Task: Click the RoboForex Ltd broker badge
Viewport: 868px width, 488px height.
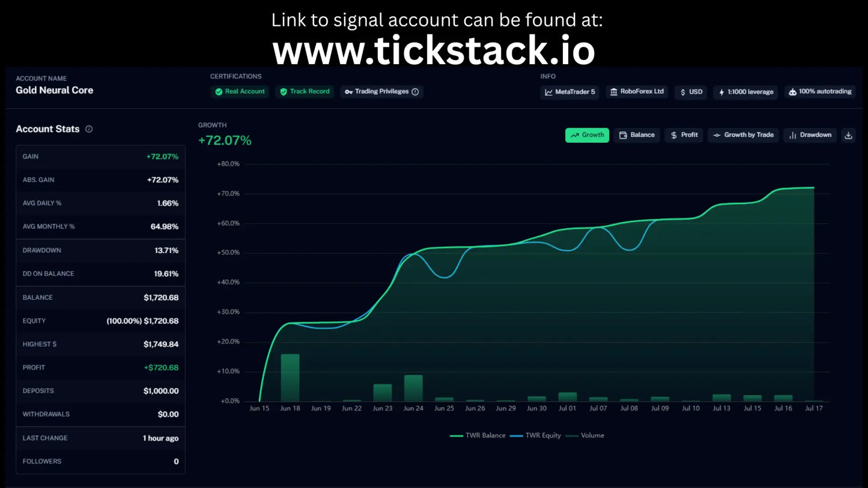Action: point(637,92)
